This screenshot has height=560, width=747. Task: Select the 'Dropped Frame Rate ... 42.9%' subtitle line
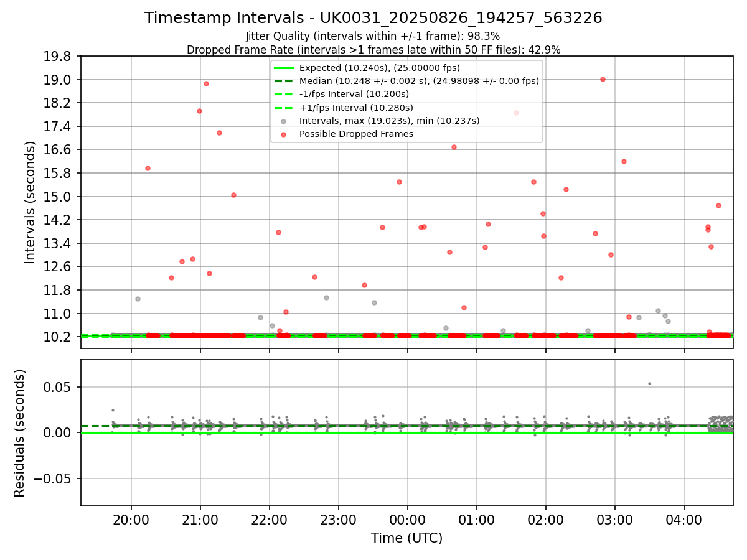pos(374,50)
